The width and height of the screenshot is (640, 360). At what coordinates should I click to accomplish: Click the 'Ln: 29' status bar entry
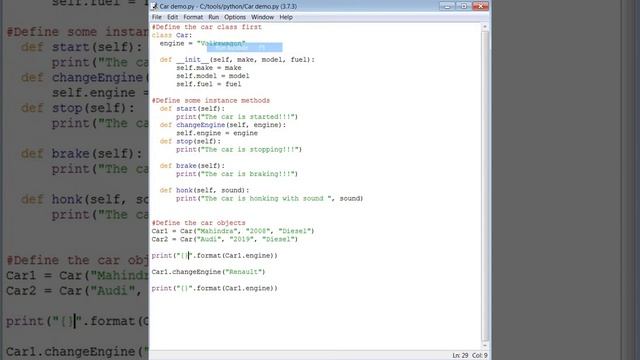tap(460, 356)
